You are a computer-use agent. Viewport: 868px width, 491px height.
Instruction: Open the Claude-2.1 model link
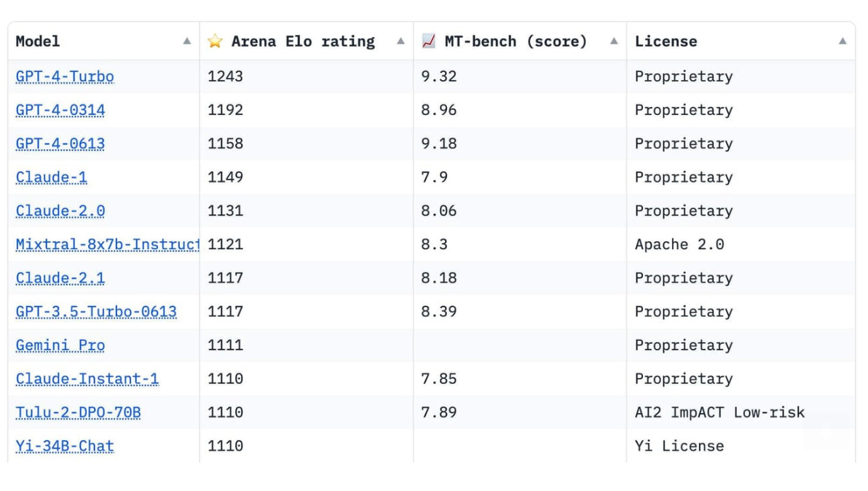point(60,278)
